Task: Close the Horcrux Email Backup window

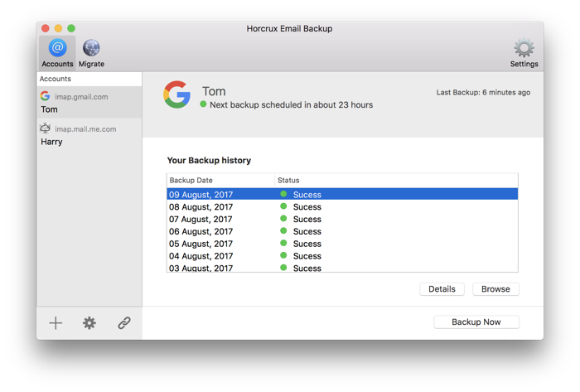Action: click(x=46, y=28)
